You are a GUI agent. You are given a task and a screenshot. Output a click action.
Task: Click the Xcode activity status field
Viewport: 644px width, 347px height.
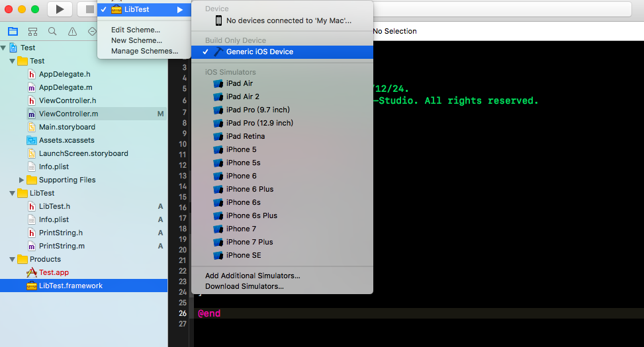pos(502,9)
